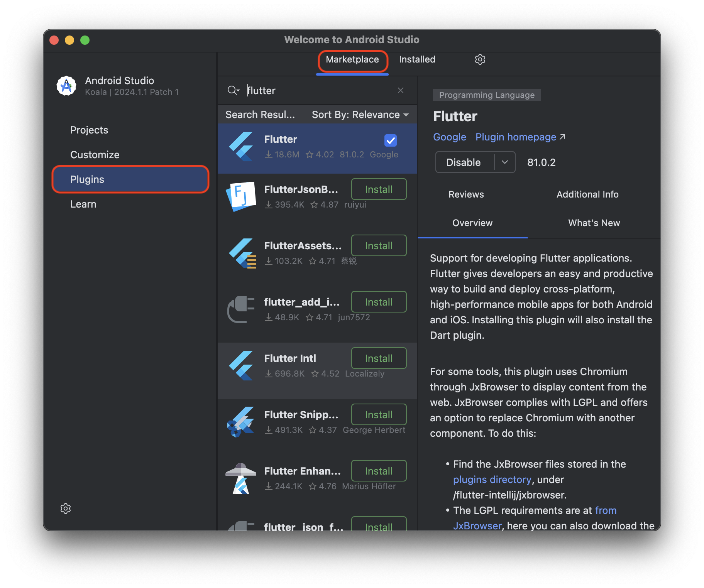Open plugin settings via the gear icon
Screen dimensions: 704x588
pos(480,59)
